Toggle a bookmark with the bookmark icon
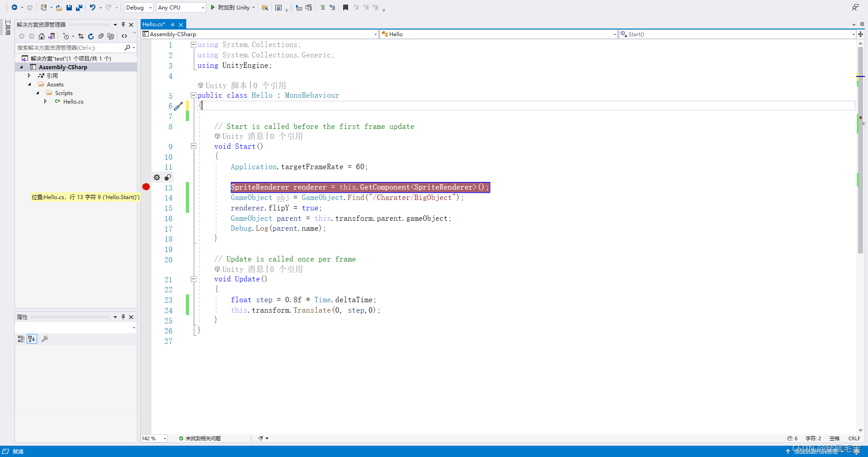Image resolution: width=868 pixels, height=457 pixels. click(x=345, y=7)
